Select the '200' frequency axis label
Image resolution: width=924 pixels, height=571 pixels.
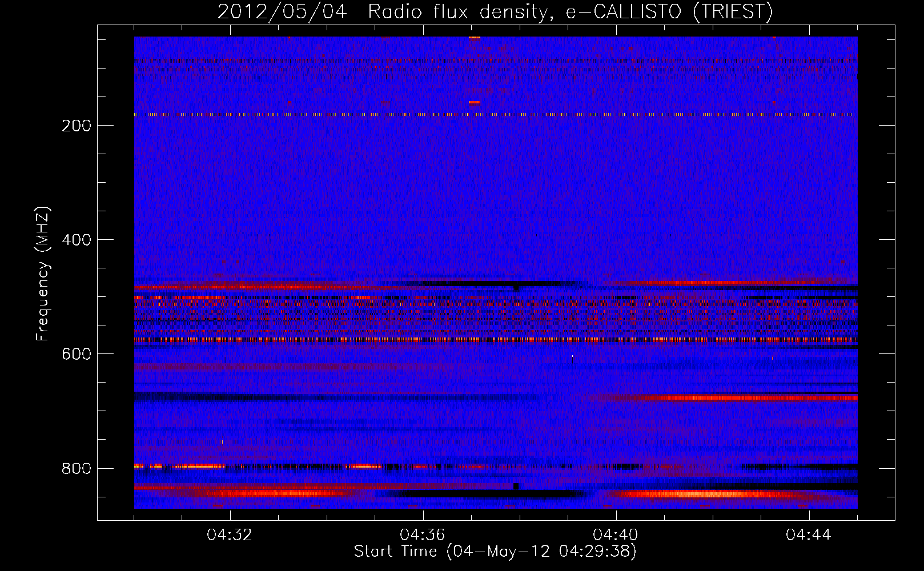point(77,126)
